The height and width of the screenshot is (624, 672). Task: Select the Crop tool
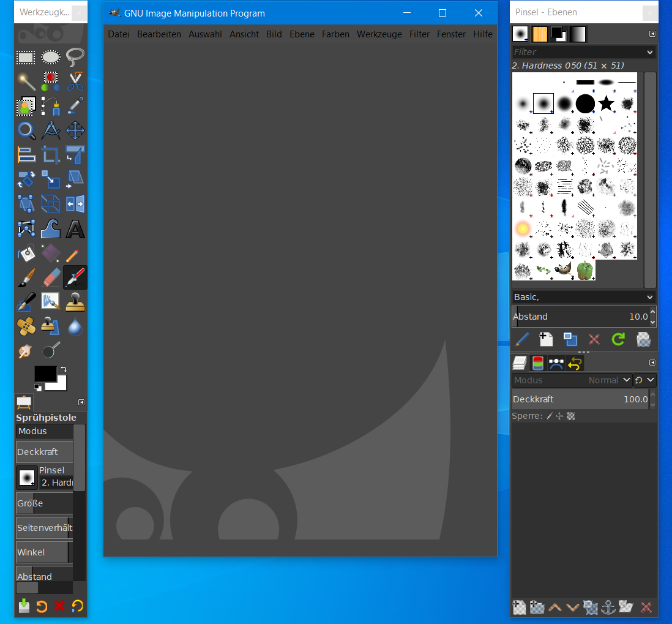tap(51, 155)
